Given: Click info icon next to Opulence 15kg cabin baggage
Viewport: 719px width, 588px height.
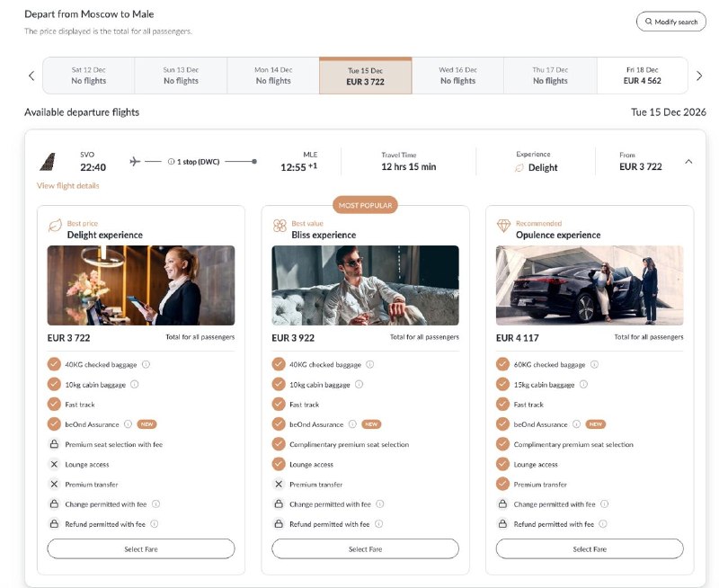Looking at the screenshot, I should pyautogui.click(x=583, y=385).
